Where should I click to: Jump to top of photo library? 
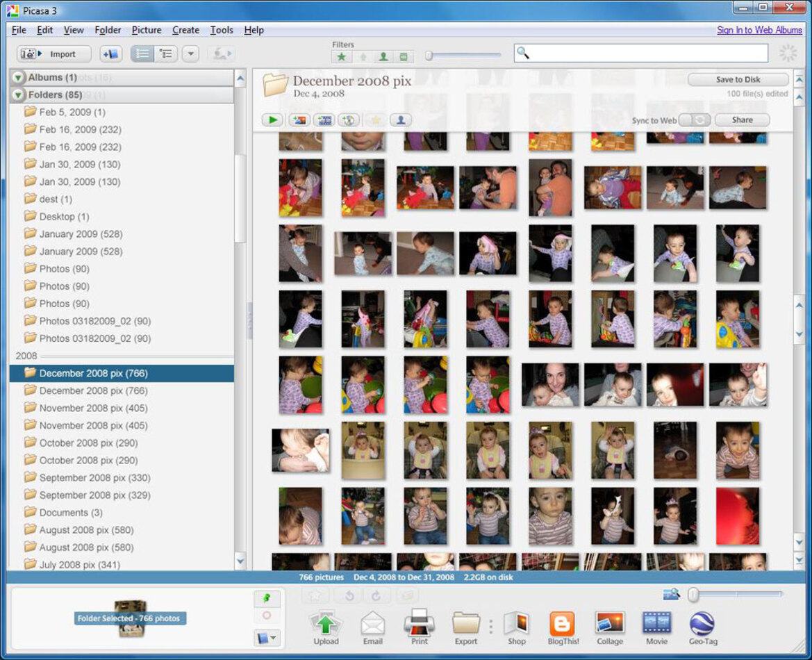point(799,80)
